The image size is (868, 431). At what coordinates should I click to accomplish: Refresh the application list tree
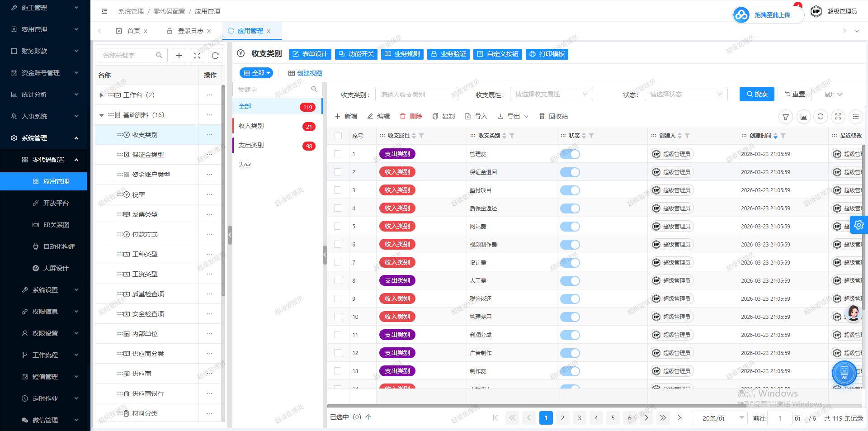[x=215, y=55]
